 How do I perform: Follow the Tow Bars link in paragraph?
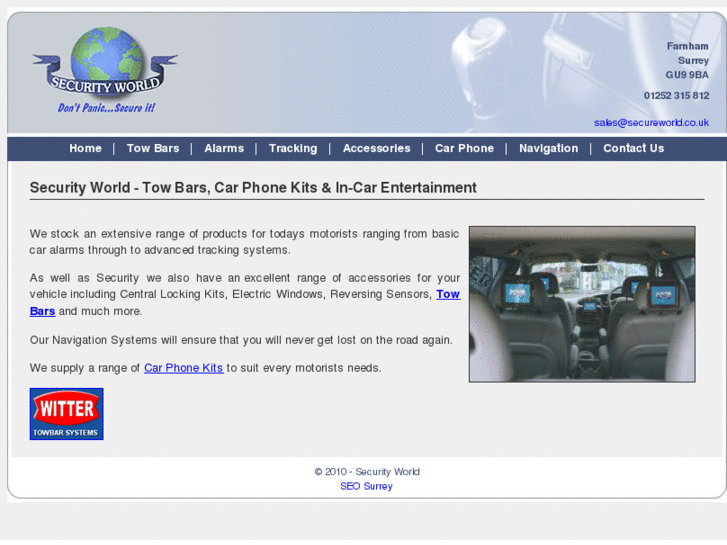(448, 294)
